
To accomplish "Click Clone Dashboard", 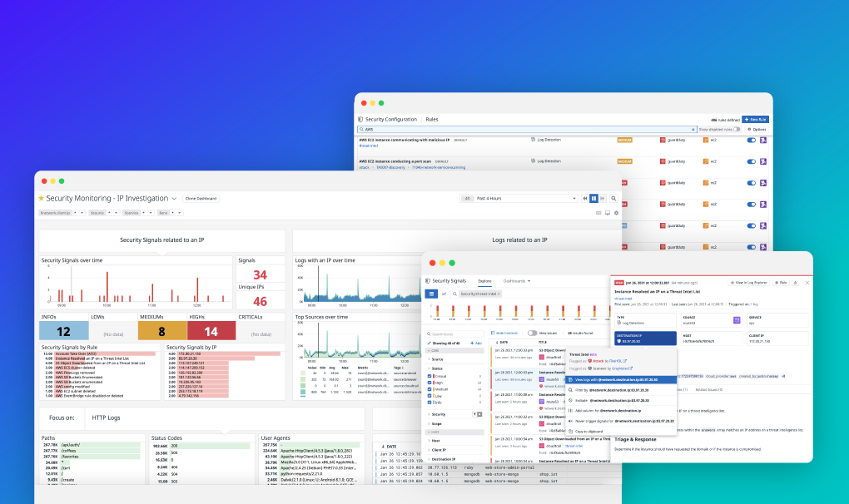I will pos(202,198).
